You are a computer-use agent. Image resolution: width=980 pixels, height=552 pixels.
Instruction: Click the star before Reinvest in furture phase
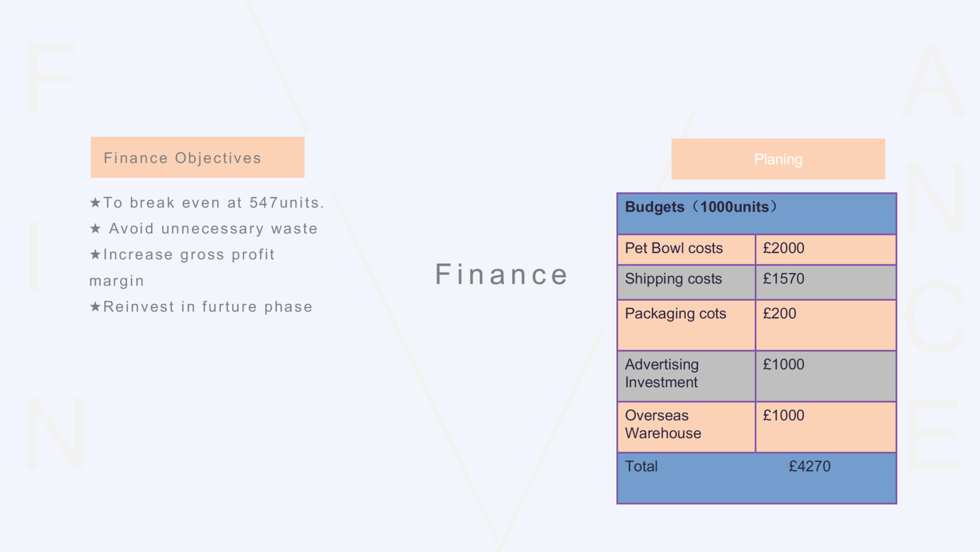pos(95,306)
